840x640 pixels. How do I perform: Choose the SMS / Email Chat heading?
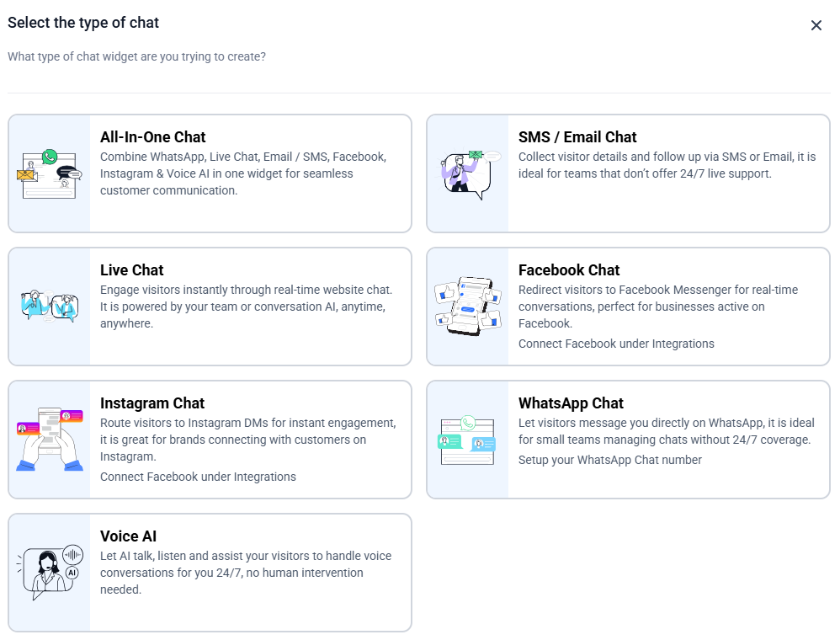[577, 137]
